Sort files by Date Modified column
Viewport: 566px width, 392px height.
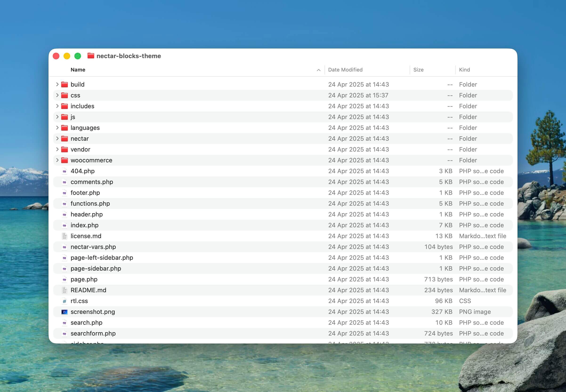pyautogui.click(x=345, y=70)
